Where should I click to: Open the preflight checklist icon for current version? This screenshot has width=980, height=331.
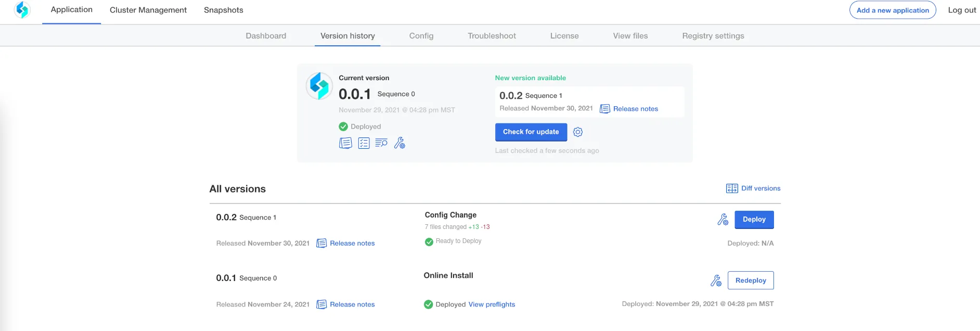364,143
